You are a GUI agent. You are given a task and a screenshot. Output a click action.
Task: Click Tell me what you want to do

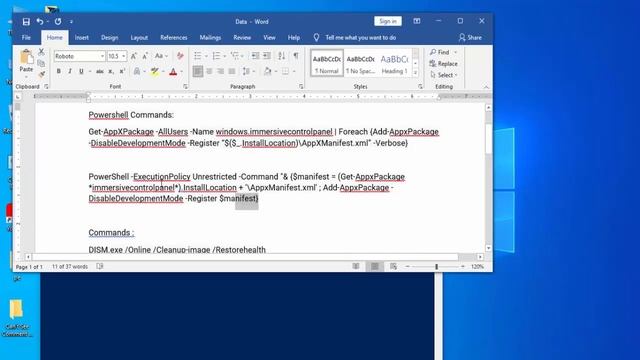click(360, 38)
